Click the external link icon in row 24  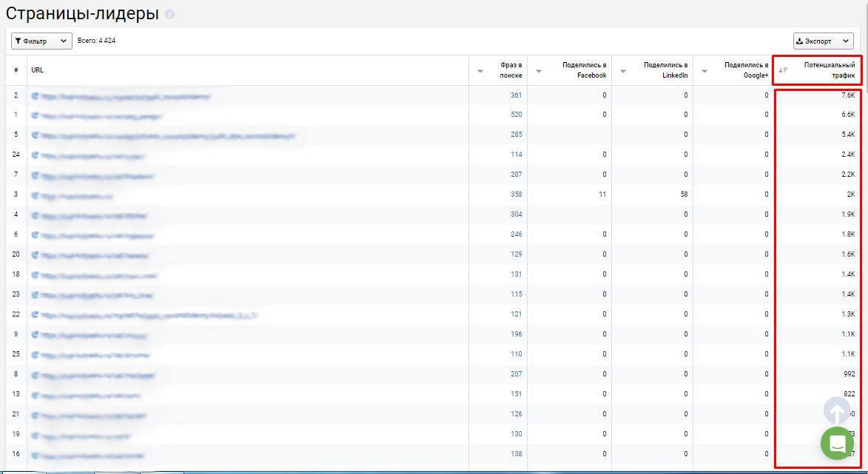(x=36, y=155)
